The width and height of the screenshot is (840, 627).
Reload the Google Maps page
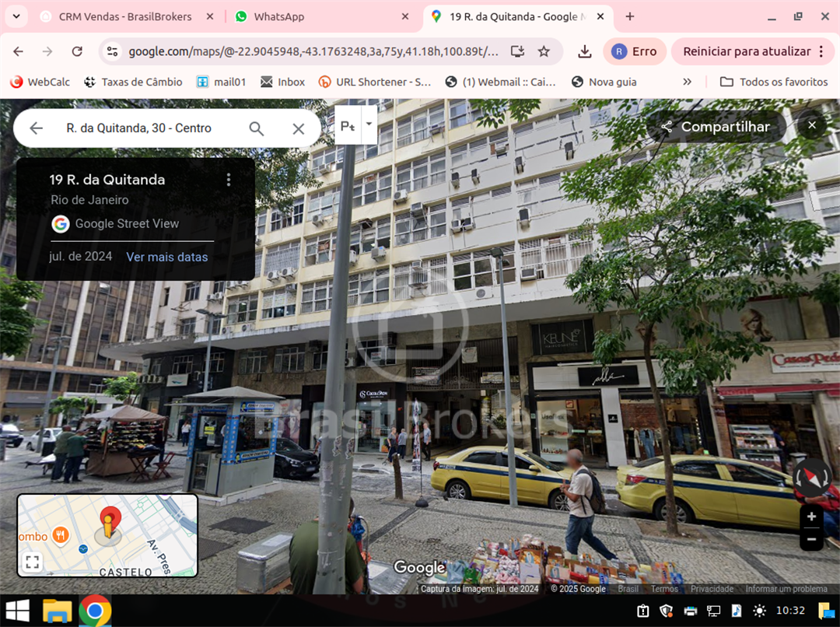[77, 51]
